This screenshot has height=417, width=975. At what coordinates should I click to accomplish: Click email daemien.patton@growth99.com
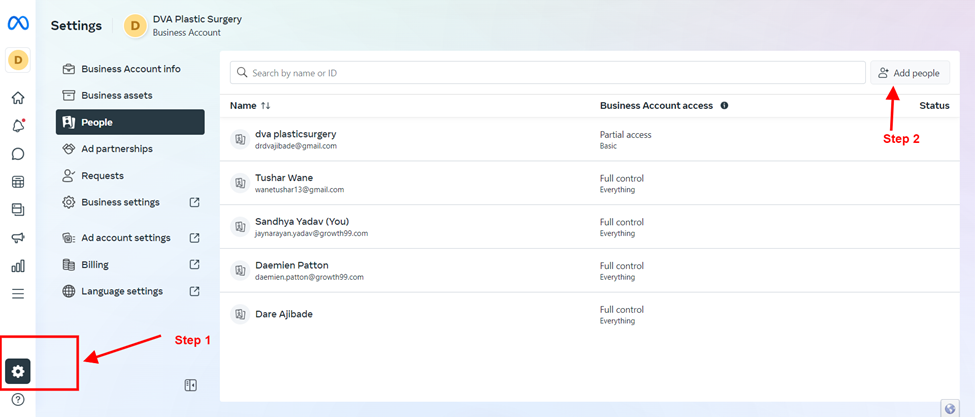(310, 277)
